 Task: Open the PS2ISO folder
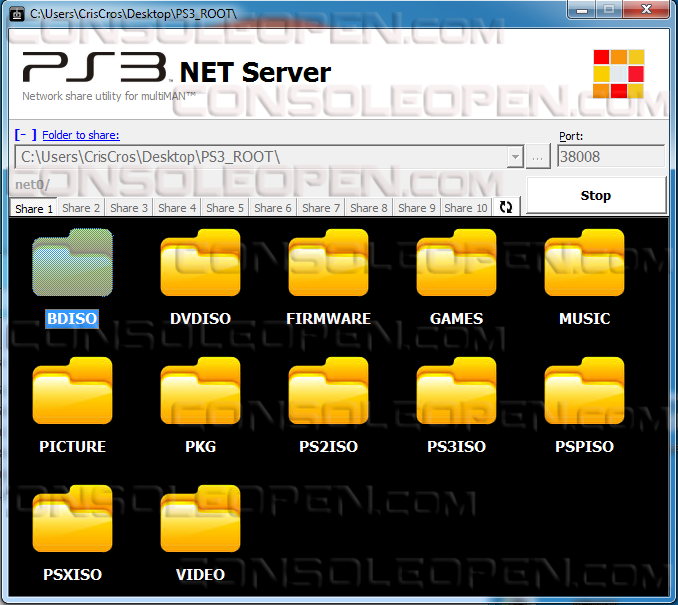(x=328, y=391)
